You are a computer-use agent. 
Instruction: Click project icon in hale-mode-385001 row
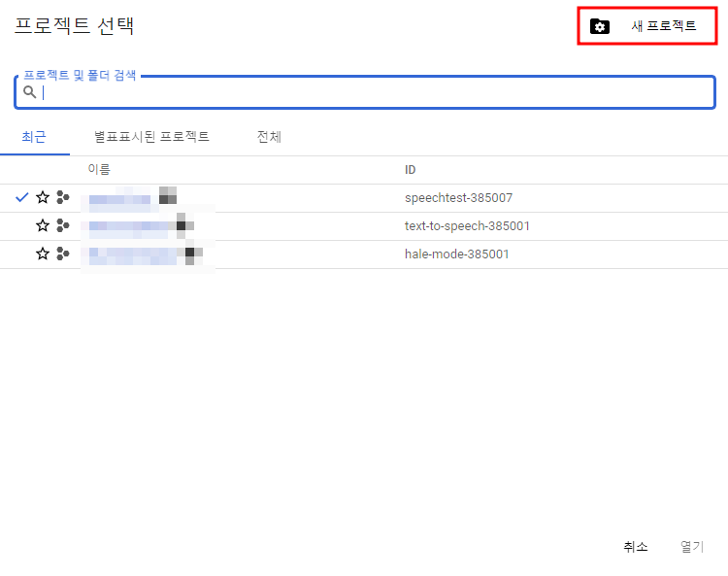point(63,254)
